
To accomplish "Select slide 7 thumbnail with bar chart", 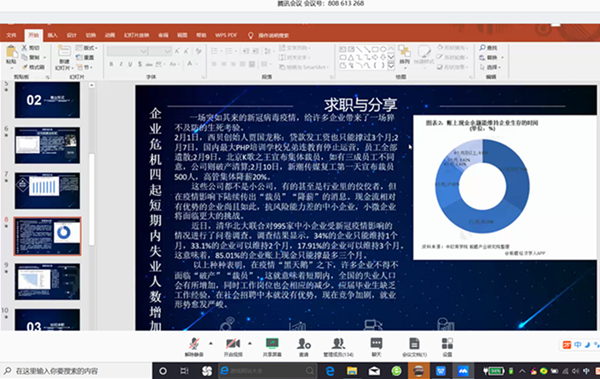I will coord(47,190).
